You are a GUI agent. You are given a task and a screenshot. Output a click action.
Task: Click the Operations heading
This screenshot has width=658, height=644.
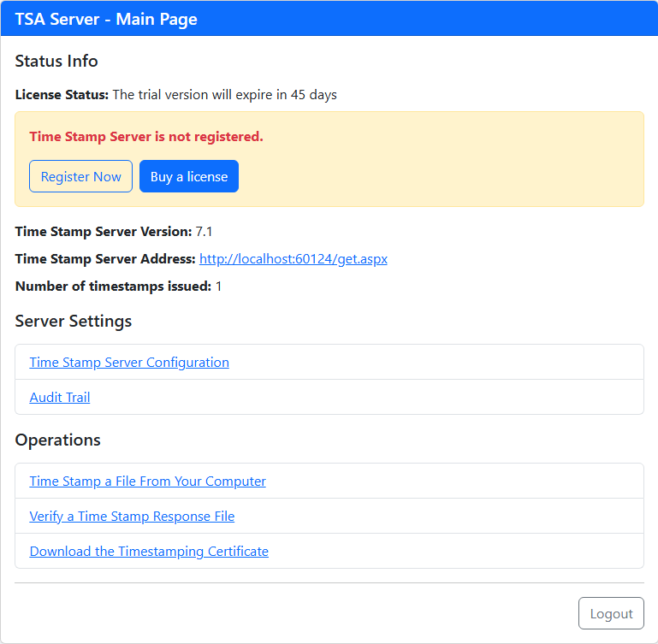[57, 440]
